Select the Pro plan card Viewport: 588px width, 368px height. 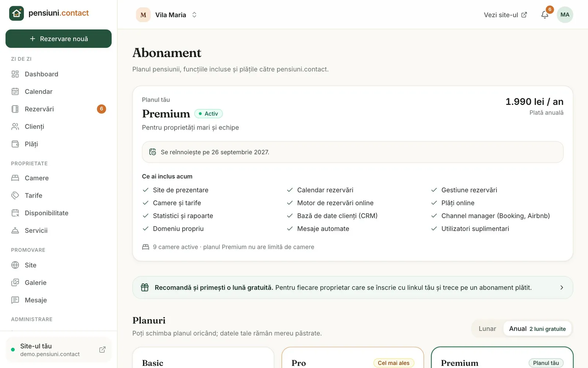click(x=353, y=357)
